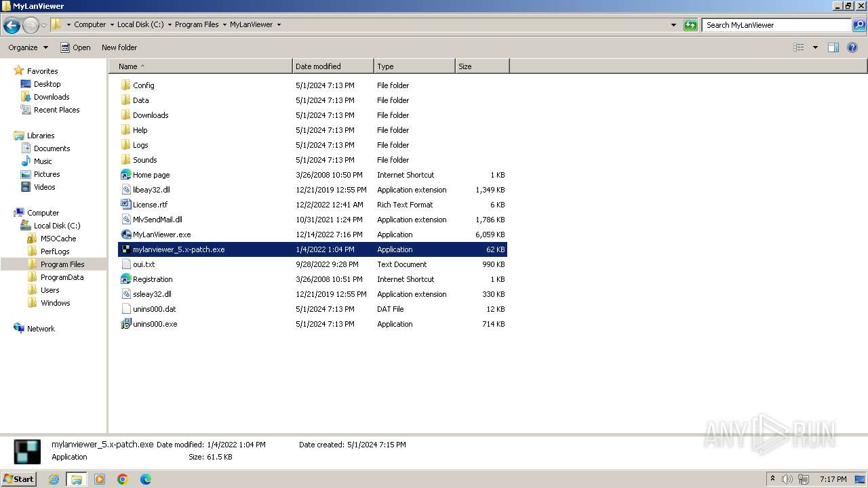Click the New folder button

[x=119, y=47]
